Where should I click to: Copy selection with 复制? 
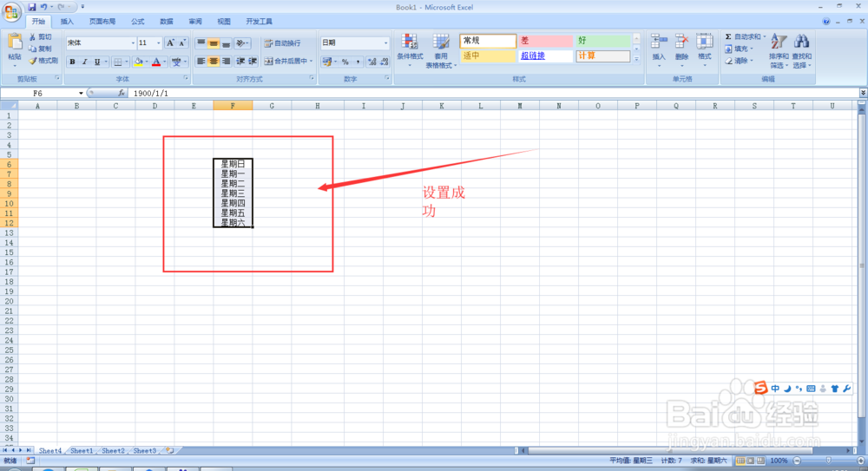(x=41, y=49)
